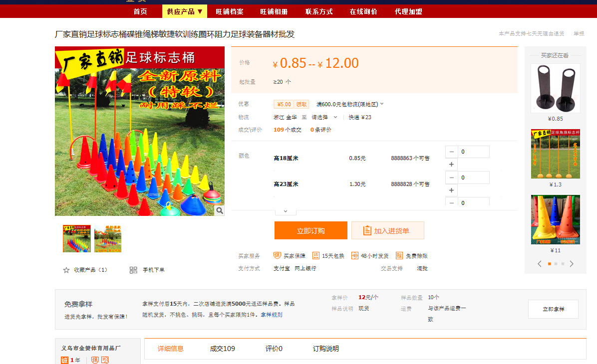Open the 订购说明 tab

[325, 349]
